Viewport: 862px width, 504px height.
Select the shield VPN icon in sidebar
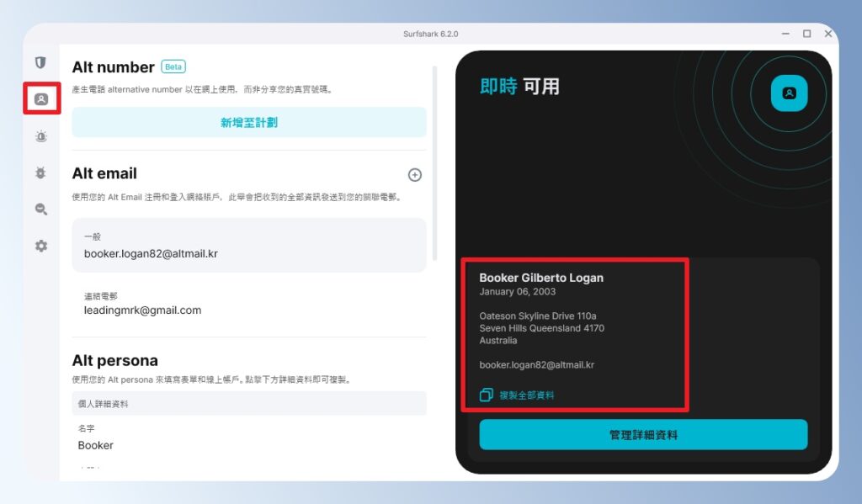40,61
